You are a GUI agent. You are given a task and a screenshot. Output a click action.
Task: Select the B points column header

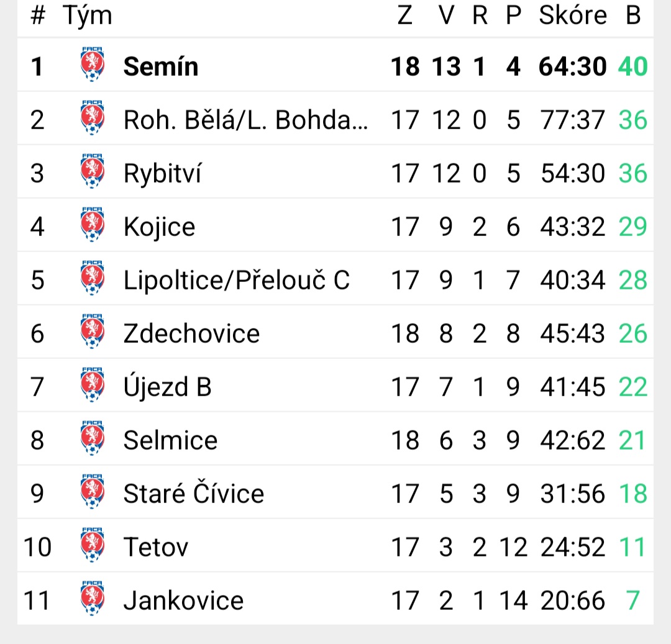click(x=633, y=16)
